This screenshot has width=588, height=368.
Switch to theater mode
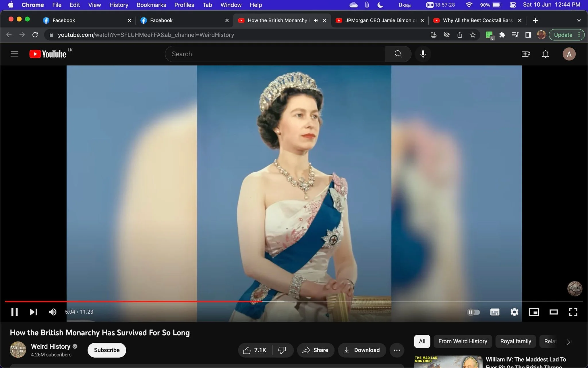pyautogui.click(x=554, y=312)
